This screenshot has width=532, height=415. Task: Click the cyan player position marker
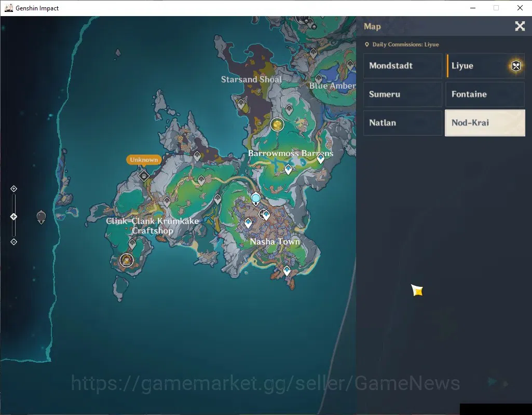coord(256,198)
